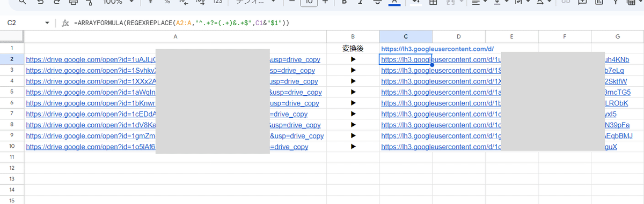Select row 11 header
Image resolution: width=644 pixels, height=204 pixels.
(12, 157)
